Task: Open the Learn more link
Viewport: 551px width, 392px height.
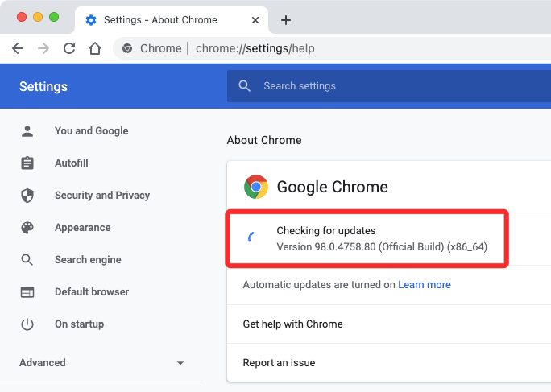Action: [x=424, y=284]
